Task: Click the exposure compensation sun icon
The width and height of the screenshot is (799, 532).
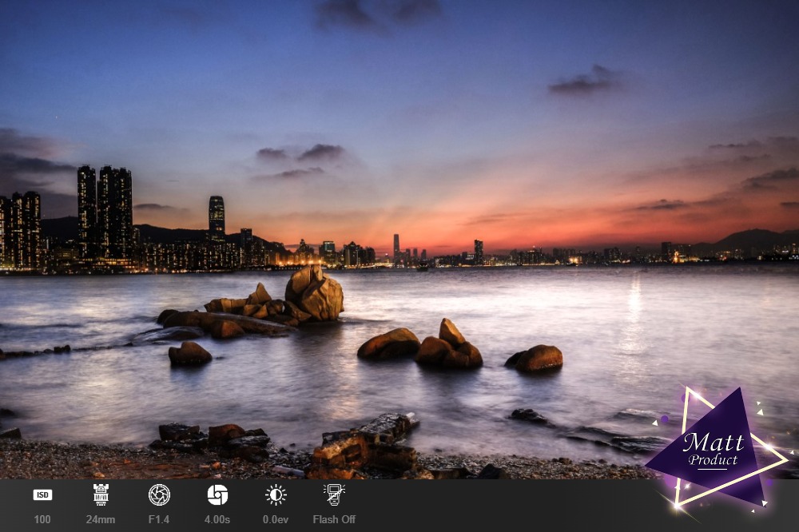Action: click(x=276, y=494)
